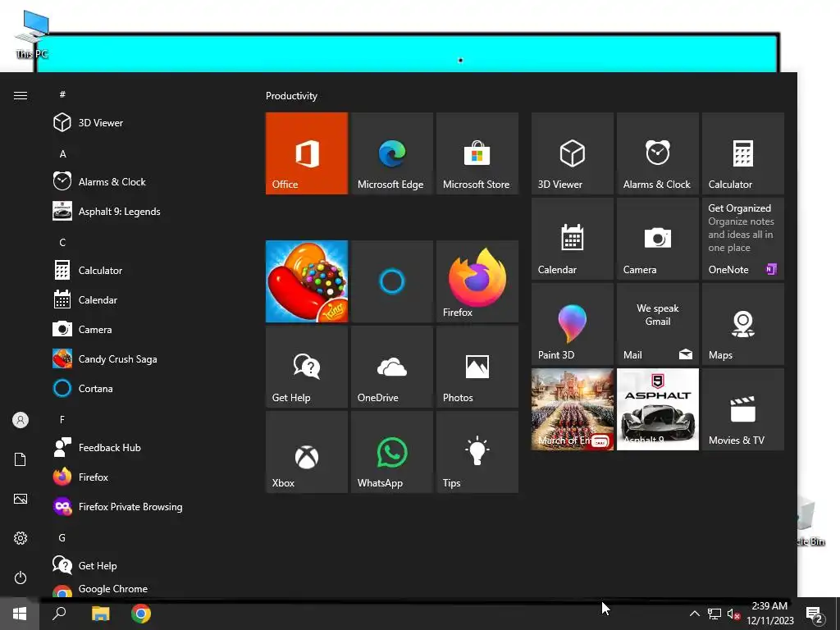Click the A letter header in app list
Image resolution: width=840 pixels, height=630 pixels.
62,153
